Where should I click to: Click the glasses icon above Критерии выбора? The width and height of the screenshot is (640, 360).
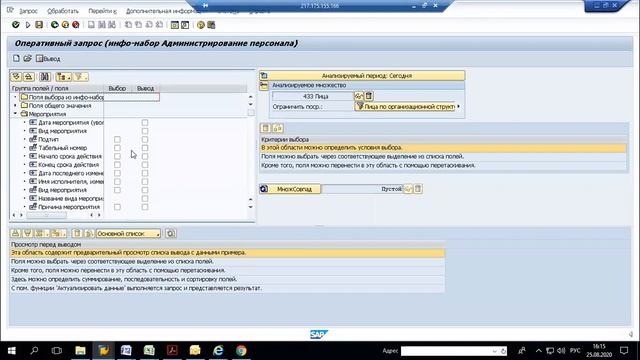pos(278,129)
